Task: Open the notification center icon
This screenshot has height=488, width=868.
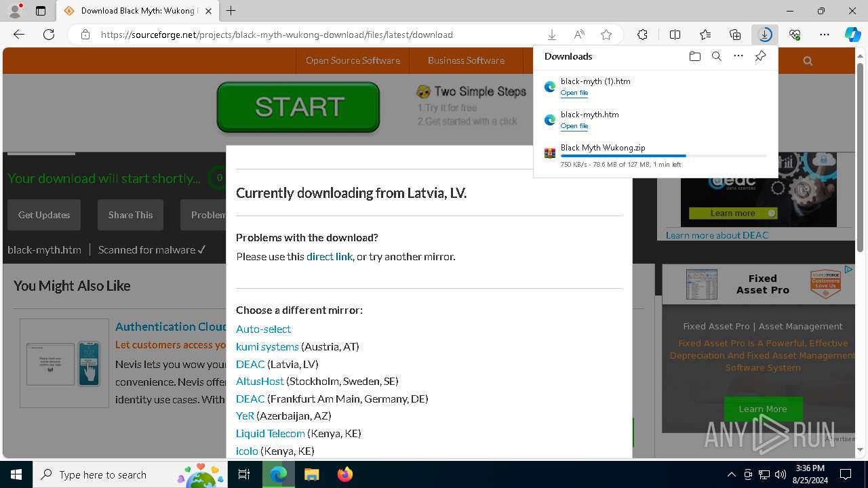Action: pos(846,474)
